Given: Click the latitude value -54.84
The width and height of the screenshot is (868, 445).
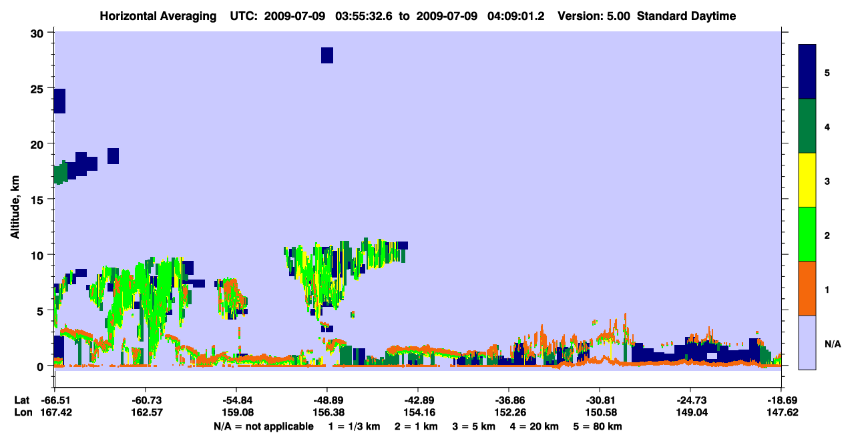Looking at the screenshot, I should pos(236,400).
